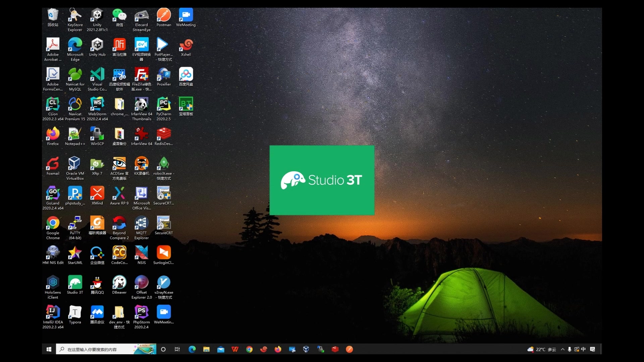644x362 pixels.
Task: Toggle the Chinese input method indicator
Action: 583,349
